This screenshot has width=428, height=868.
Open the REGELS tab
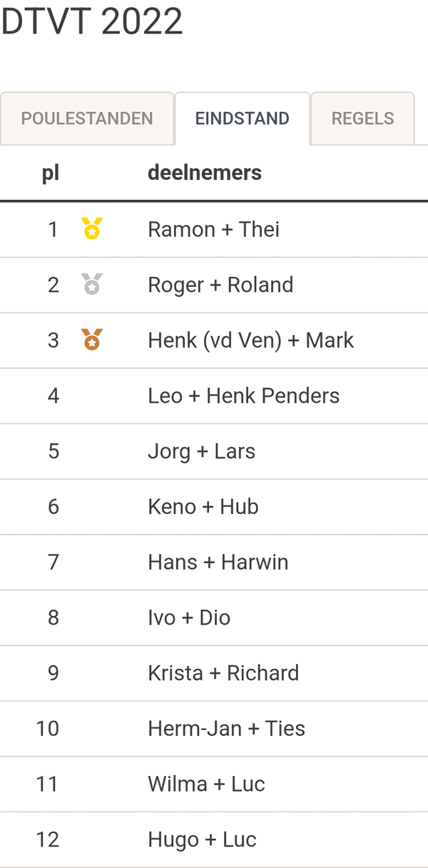(362, 118)
